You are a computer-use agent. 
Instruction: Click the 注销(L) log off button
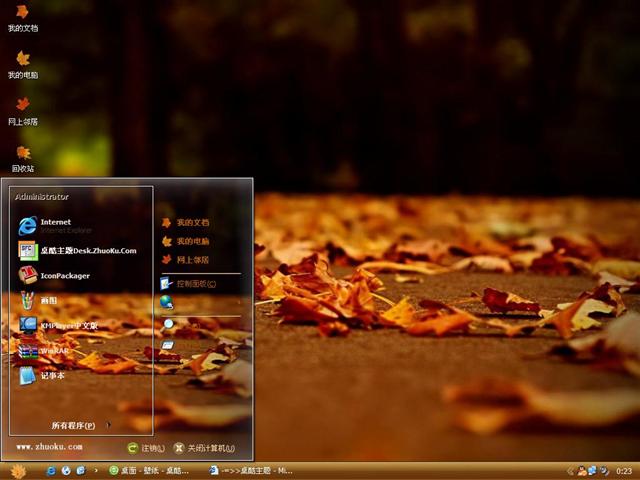pos(146,448)
